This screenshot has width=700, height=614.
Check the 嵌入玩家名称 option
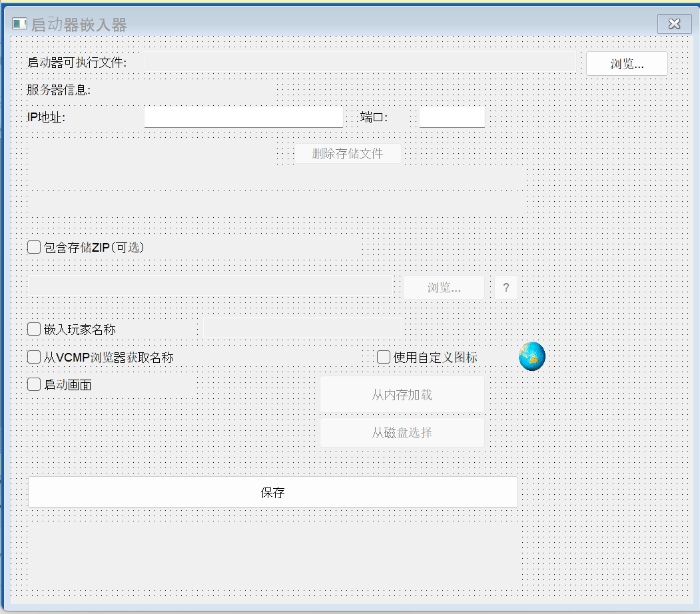click(x=33, y=328)
